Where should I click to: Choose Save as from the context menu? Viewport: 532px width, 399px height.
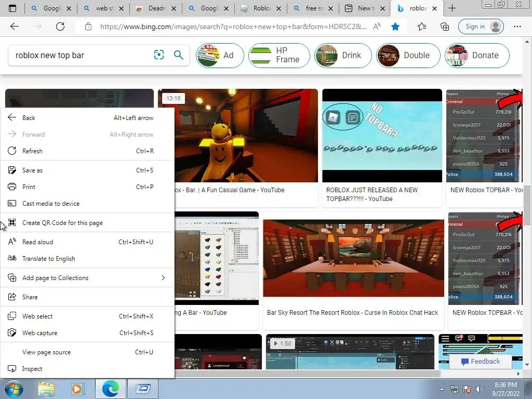(x=87, y=170)
